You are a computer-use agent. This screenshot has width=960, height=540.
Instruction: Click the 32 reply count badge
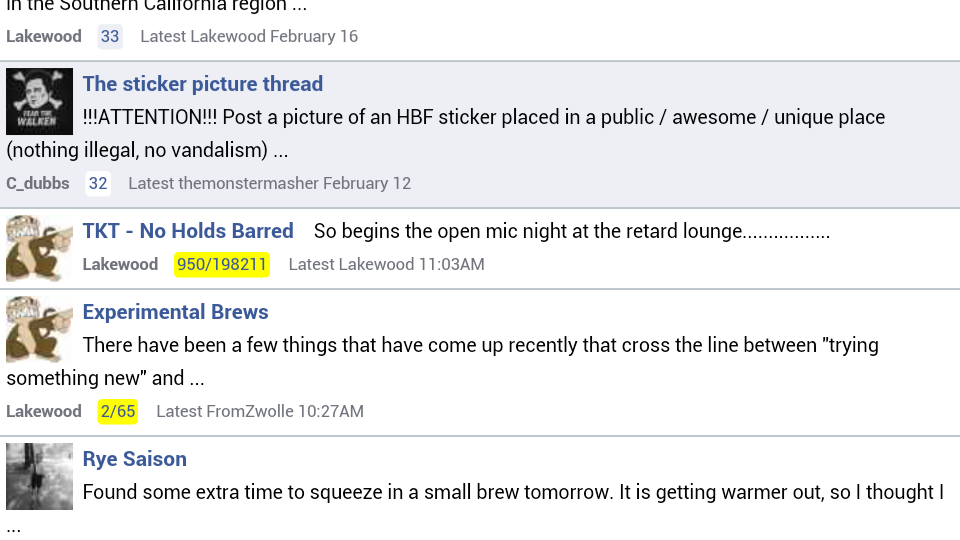(x=98, y=183)
